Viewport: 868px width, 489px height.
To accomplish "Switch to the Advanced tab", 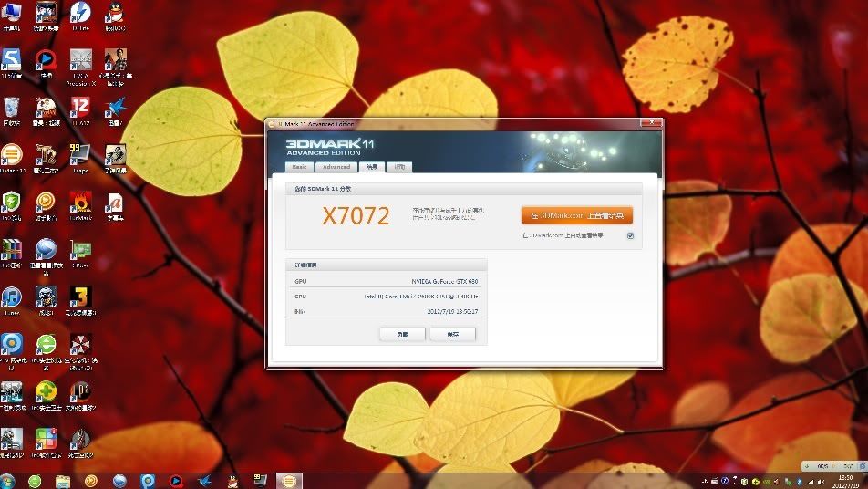I will (336, 167).
